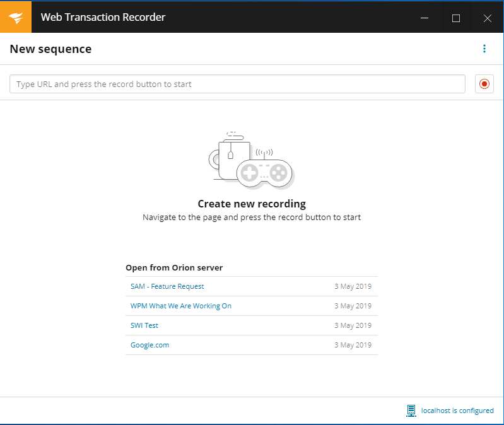Close the Web Transaction Recorder window
Viewport: 504px width, 425px height.
[488, 18]
